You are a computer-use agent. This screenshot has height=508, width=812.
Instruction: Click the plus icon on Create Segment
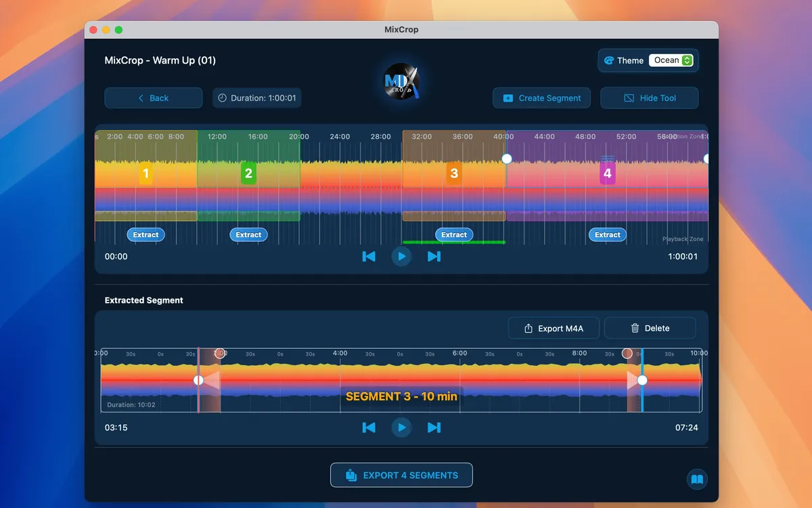click(x=507, y=98)
